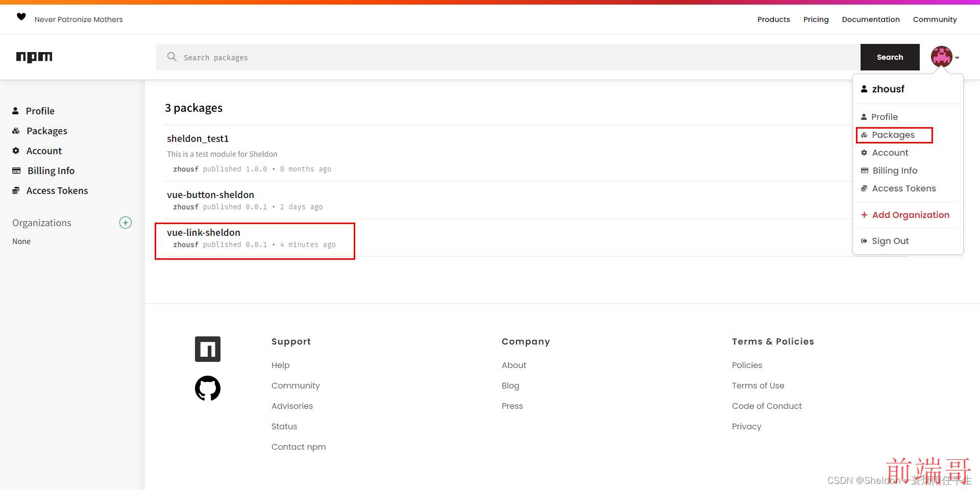This screenshot has height=490, width=980.
Task: Open the Community top navigation item
Action: (935, 19)
